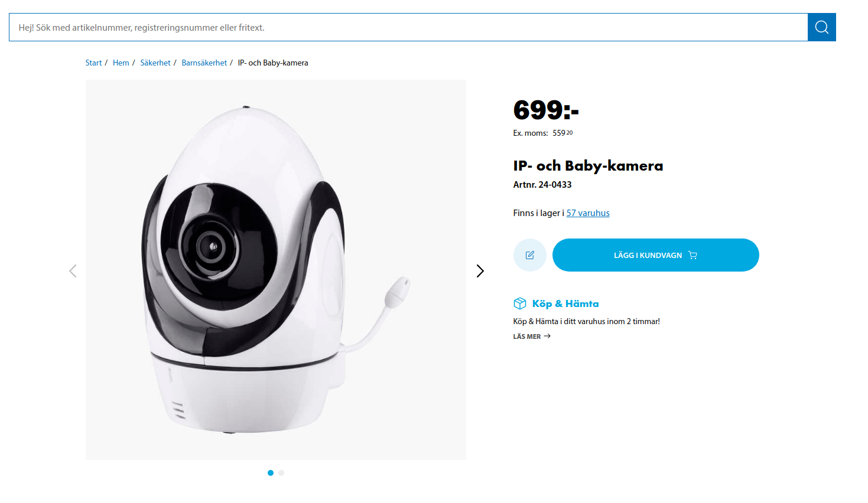
Task: Toggle the add-to-list circle button
Action: click(x=529, y=254)
